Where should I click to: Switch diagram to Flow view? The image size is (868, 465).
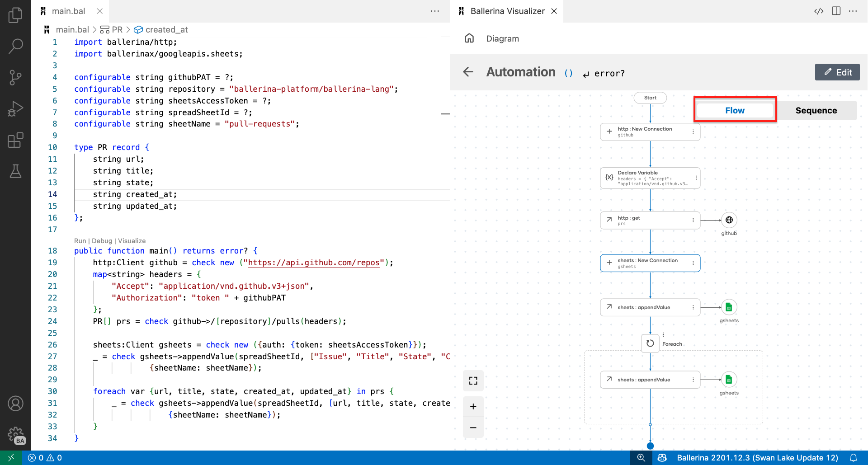[x=735, y=110]
